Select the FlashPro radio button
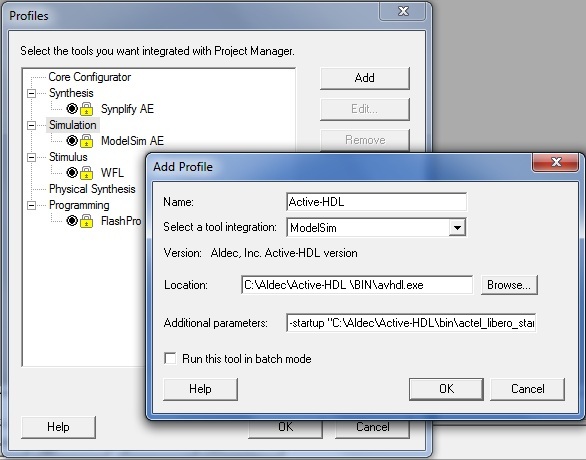Image resolution: width=586 pixels, height=460 pixels. coord(72,221)
